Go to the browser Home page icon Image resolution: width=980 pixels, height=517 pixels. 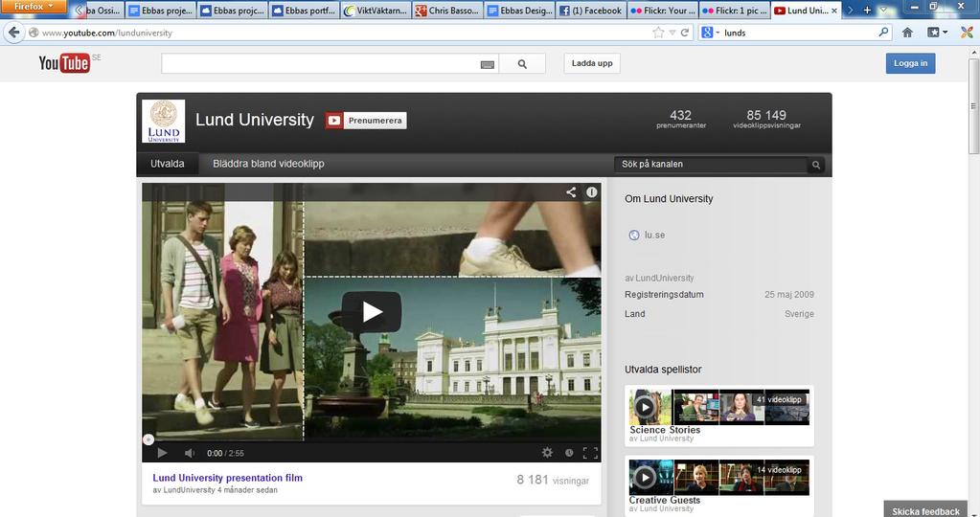pos(907,33)
